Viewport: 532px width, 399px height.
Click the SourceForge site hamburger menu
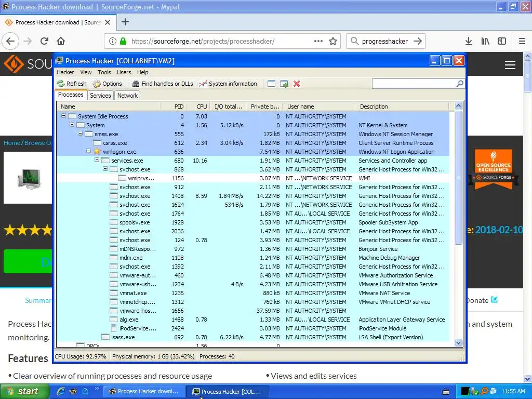point(510,65)
